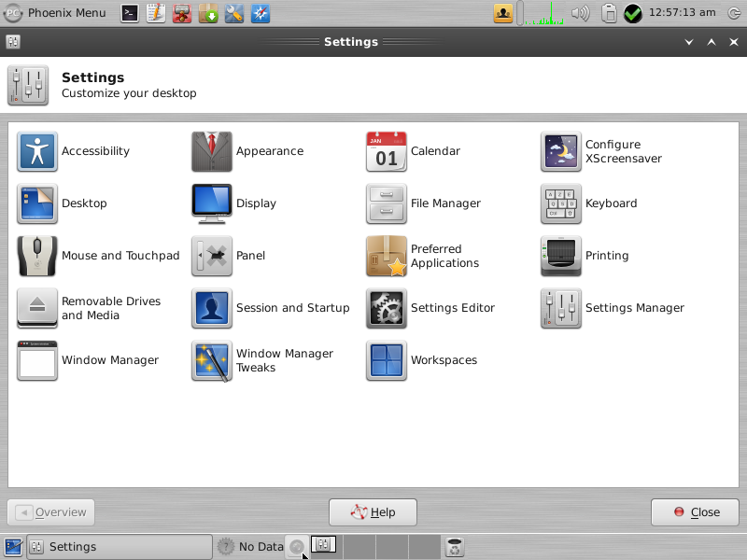Viewport: 747px width, 560px height.
Task: Shade the Settings window with the down arrow
Action: click(x=689, y=42)
